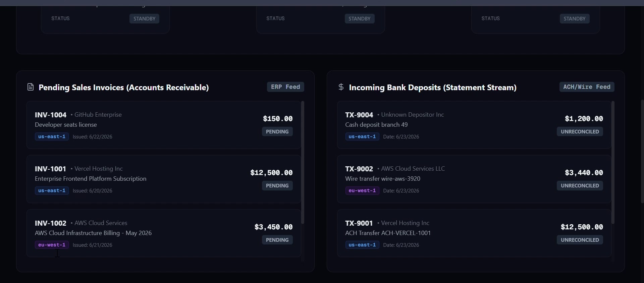Click the UNRECONCILED badge on TX-9002

coord(580,186)
